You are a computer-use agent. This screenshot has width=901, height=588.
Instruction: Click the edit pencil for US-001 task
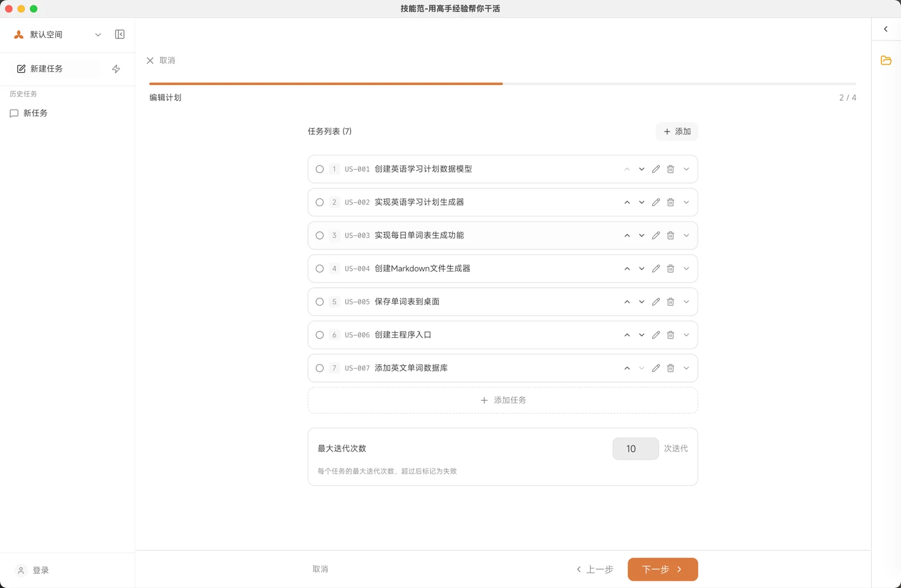pyautogui.click(x=656, y=169)
